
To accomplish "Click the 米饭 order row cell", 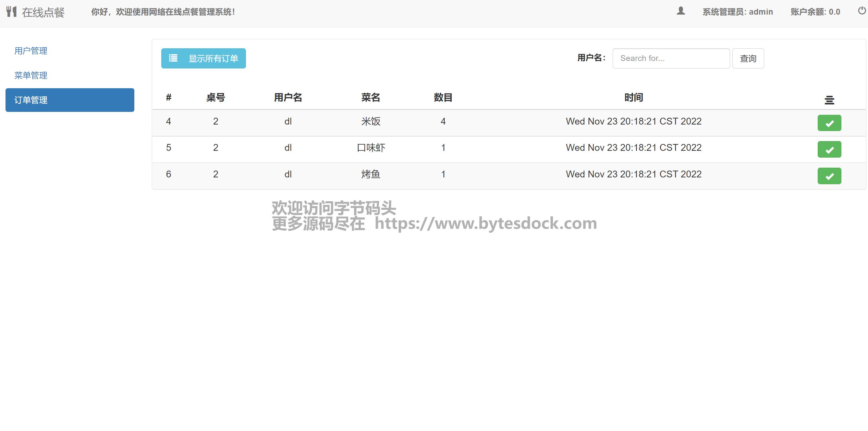I will (x=371, y=121).
